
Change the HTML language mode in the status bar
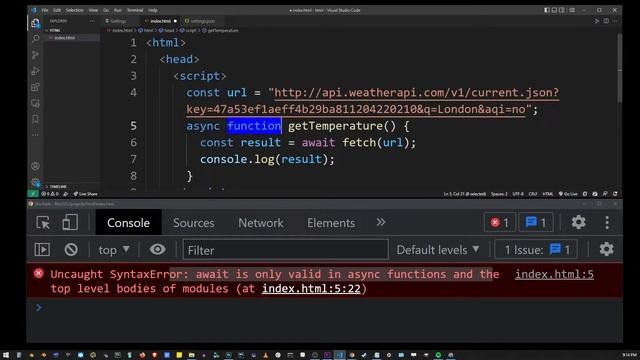(x=547, y=194)
